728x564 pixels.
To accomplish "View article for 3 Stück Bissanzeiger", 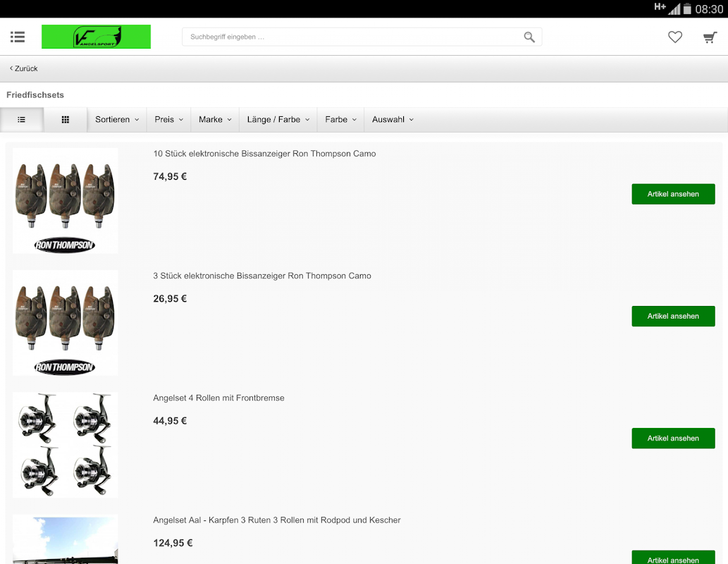I will [x=673, y=316].
